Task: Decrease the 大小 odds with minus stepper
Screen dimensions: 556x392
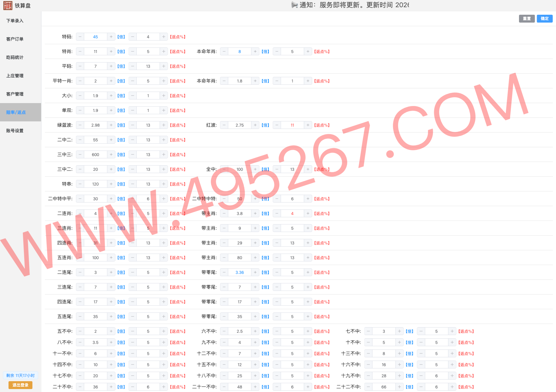Action: (x=80, y=95)
